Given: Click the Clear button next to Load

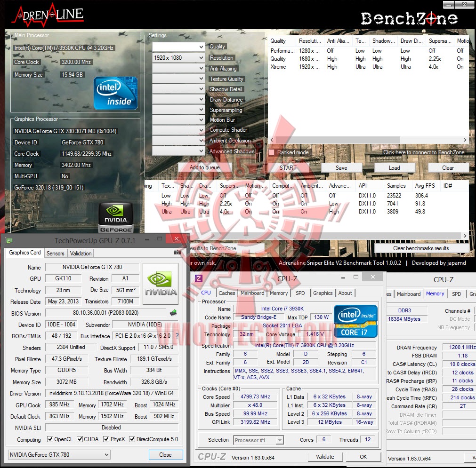Looking at the screenshot, I should 448,168.
